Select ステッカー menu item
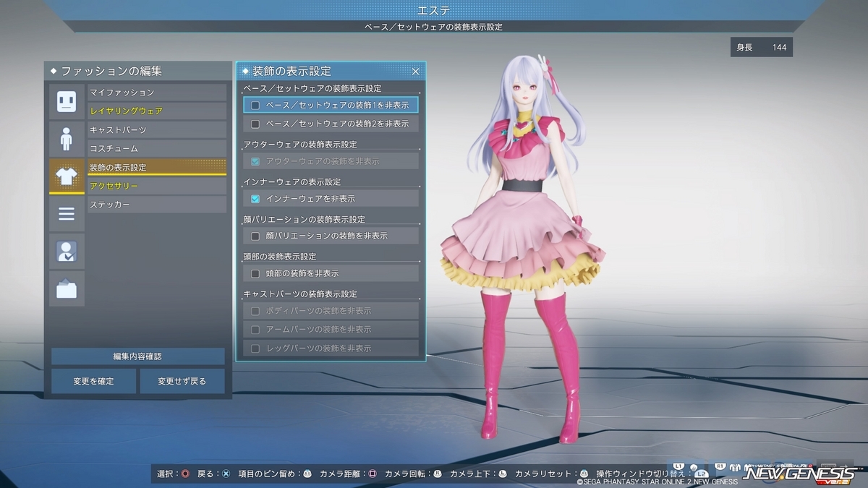 click(157, 205)
